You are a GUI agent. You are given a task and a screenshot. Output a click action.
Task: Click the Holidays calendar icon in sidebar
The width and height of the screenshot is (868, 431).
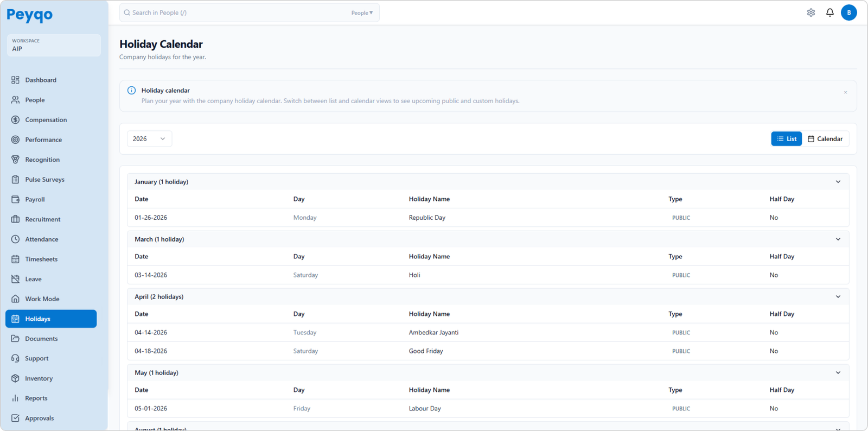coord(15,319)
